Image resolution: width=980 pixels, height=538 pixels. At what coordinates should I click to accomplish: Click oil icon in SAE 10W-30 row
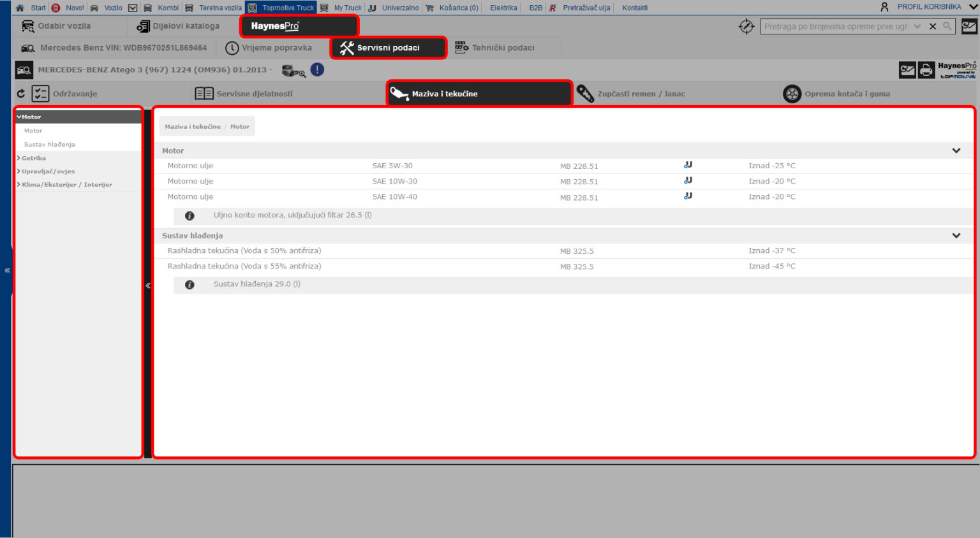coord(688,180)
